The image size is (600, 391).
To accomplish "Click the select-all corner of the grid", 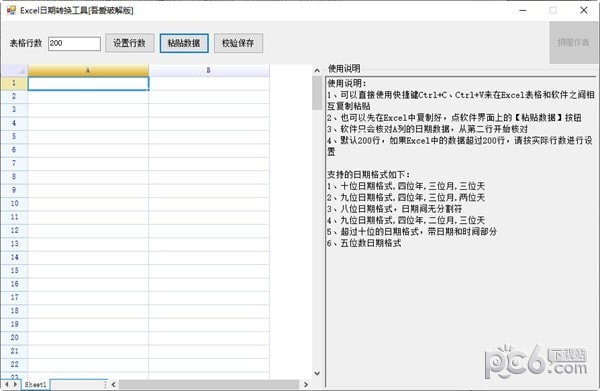I will click(14, 70).
